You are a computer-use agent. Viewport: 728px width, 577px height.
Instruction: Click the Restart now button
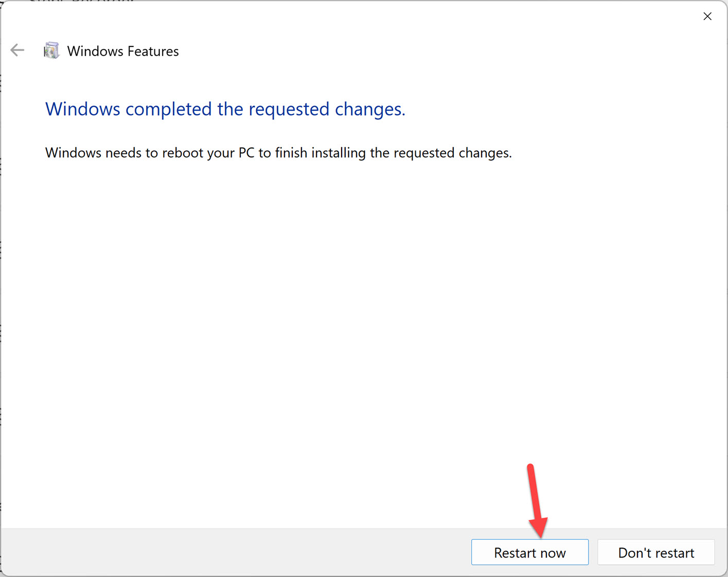[x=530, y=552]
